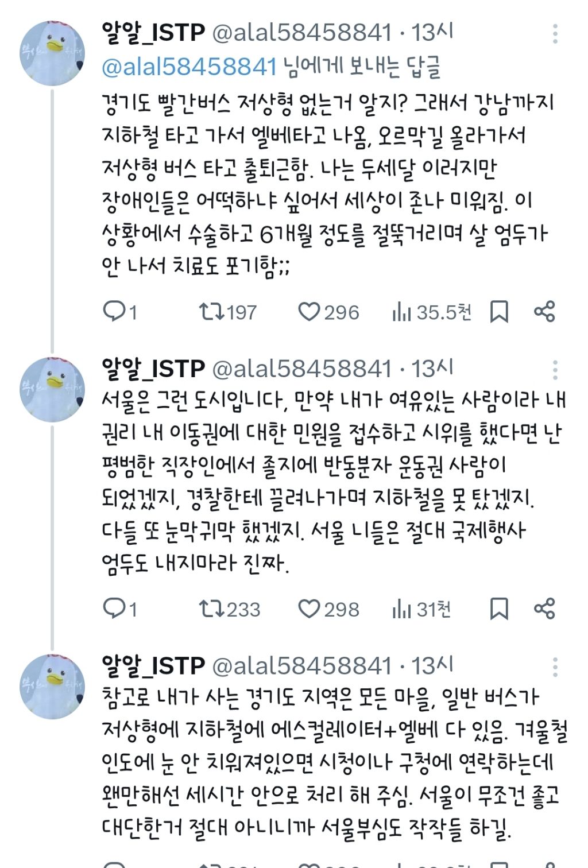Bookmark the tweet with 35.5천 views
Viewport: 588px width, 868px height.
point(499,312)
